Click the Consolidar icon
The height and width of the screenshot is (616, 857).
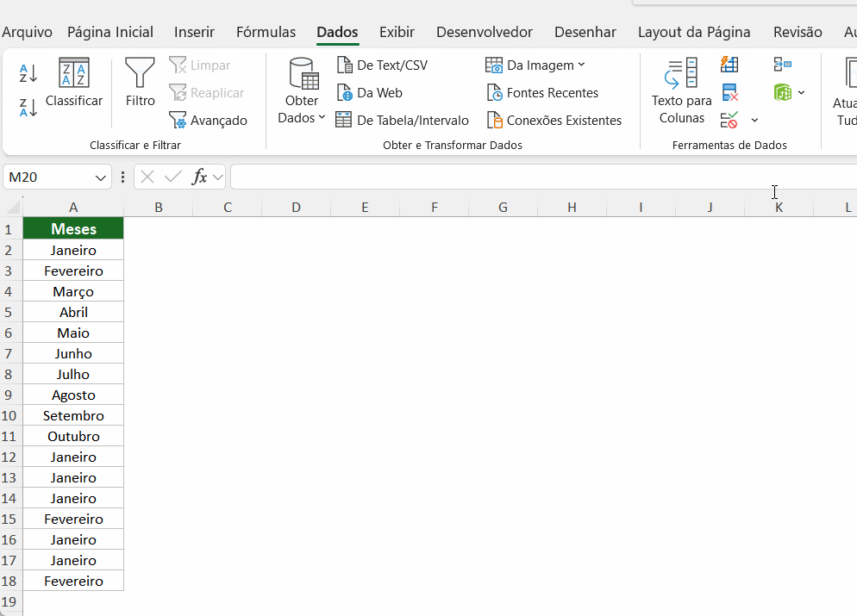coord(783,65)
